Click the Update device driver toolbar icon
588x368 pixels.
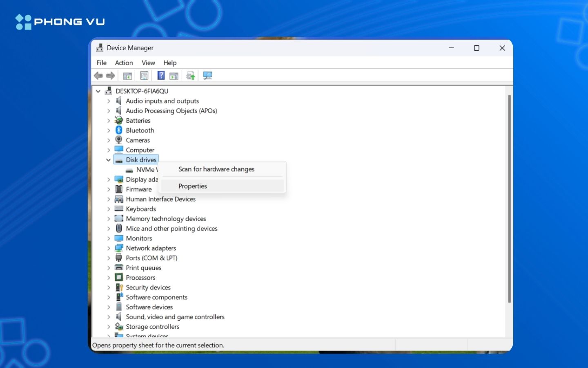pyautogui.click(x=191, y=76)
